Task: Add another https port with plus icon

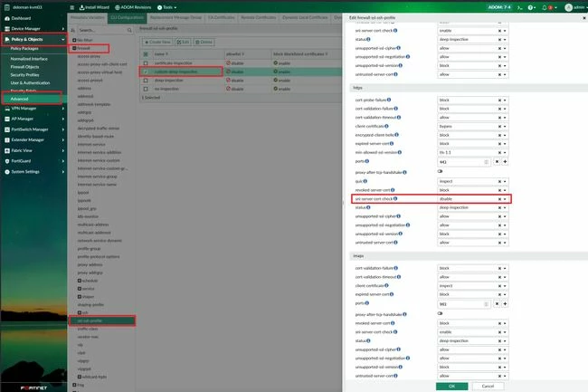Action: (x=505, y=162)
